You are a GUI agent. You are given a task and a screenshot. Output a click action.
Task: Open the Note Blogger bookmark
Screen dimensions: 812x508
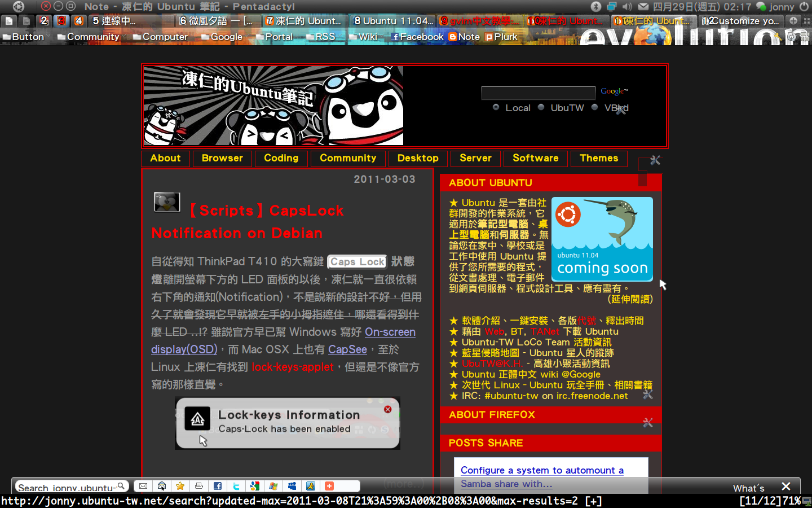coord(464,37)
